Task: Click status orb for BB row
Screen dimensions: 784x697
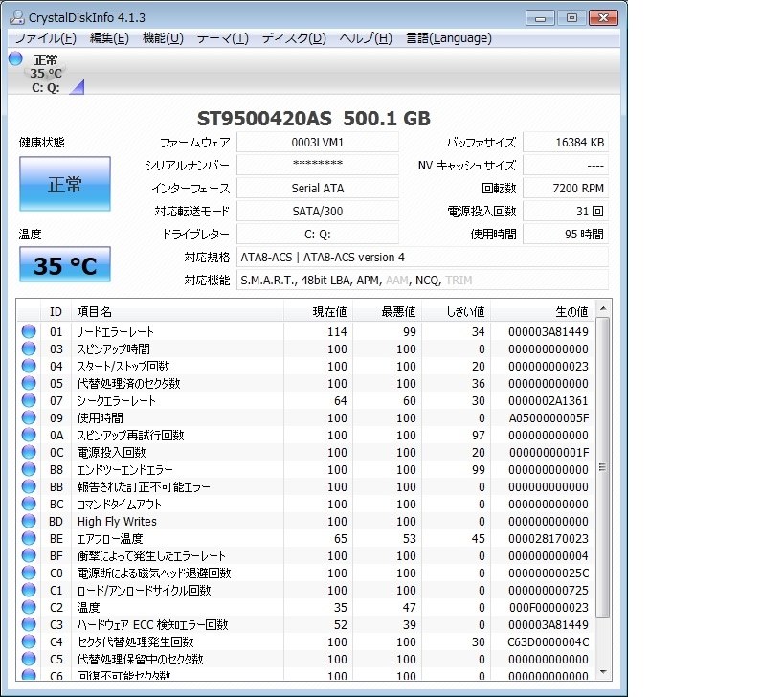Action: (29, 486)
